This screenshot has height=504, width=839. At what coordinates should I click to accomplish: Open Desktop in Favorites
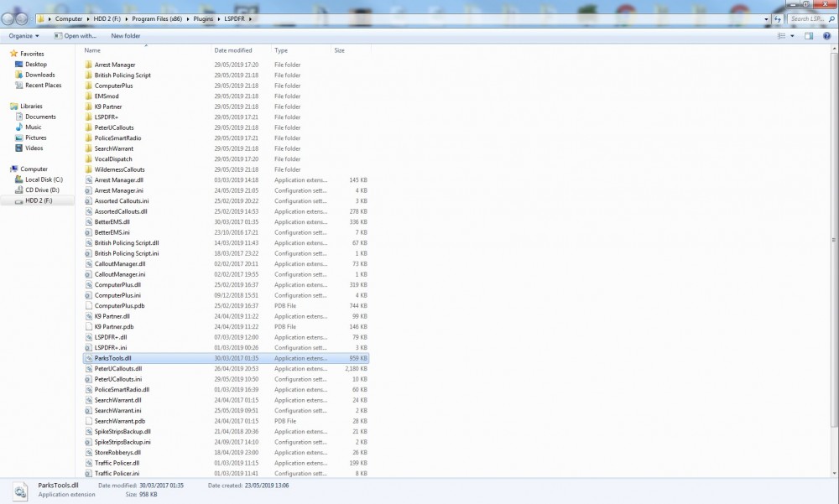(36, 65)
